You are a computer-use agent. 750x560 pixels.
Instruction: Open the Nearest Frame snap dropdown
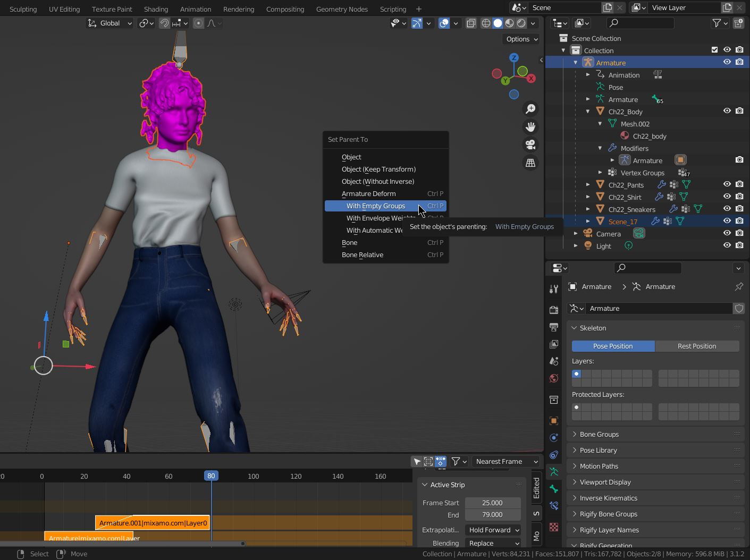tap(507, 461)
